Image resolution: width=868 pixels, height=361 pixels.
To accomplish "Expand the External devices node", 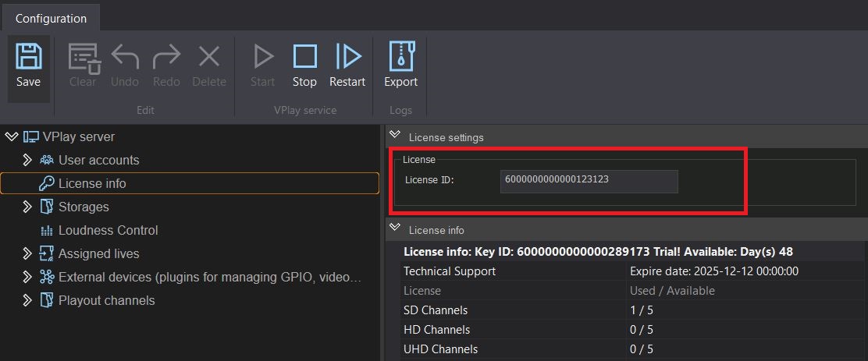I will tap(27, 277).
